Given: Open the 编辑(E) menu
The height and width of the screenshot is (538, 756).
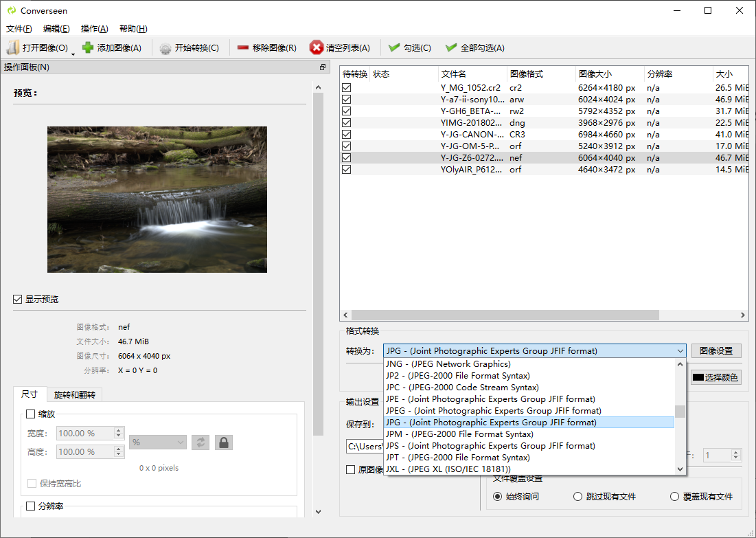Looking at the screenshot, I should point(56,28).
